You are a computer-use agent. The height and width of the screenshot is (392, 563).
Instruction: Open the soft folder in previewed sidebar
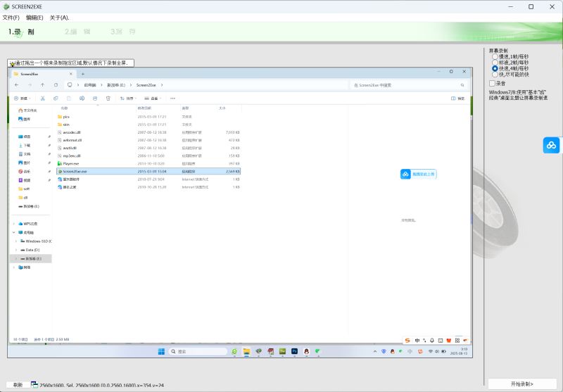tap(24, 189)
